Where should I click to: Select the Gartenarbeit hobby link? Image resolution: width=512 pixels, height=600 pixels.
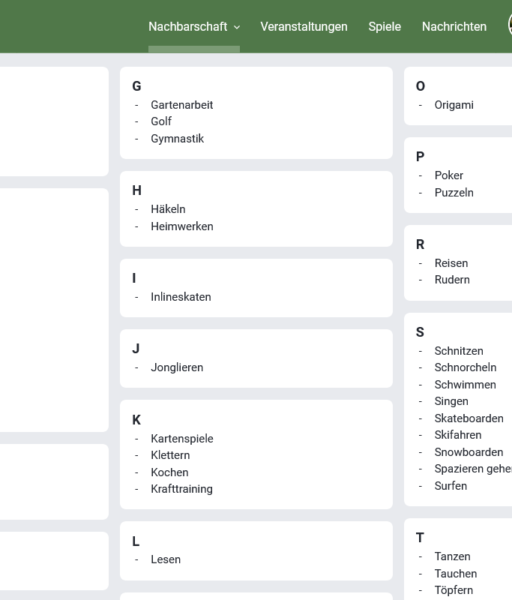[x=182, y=105]
